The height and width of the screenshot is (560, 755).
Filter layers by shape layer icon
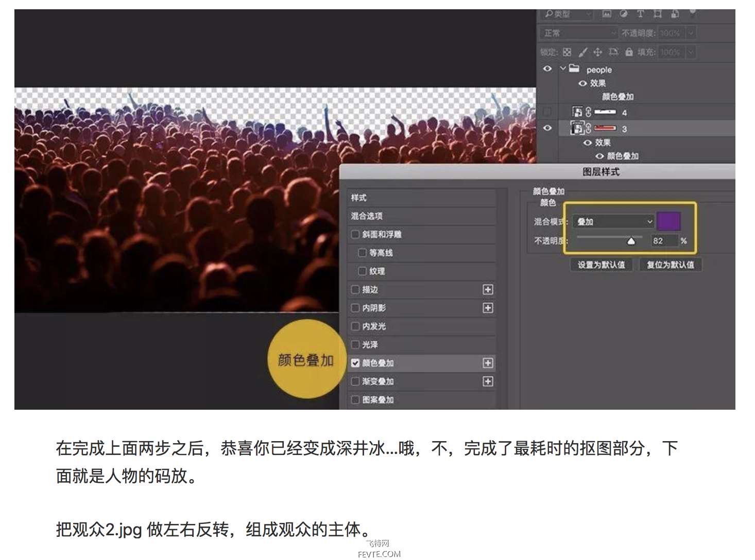(658, 14)
